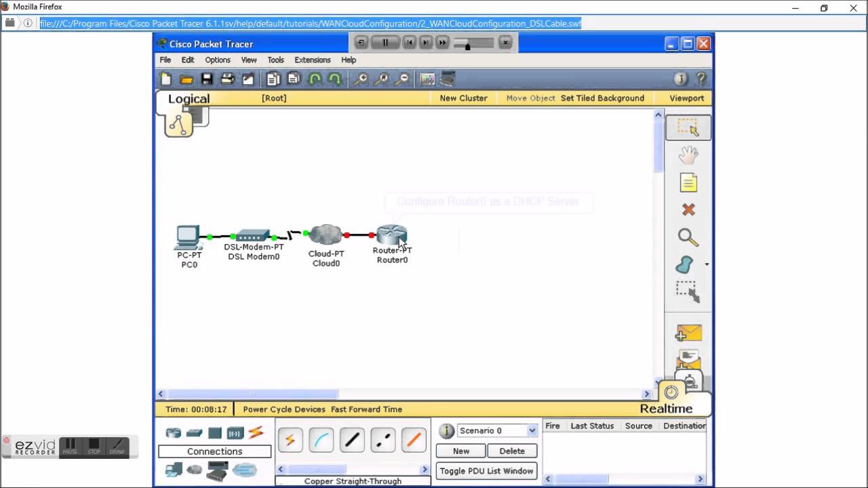Choose the Move Layout hand tool
Viewport: 868px width, 488px height.
pyautogui.click(x=688, y=155)
